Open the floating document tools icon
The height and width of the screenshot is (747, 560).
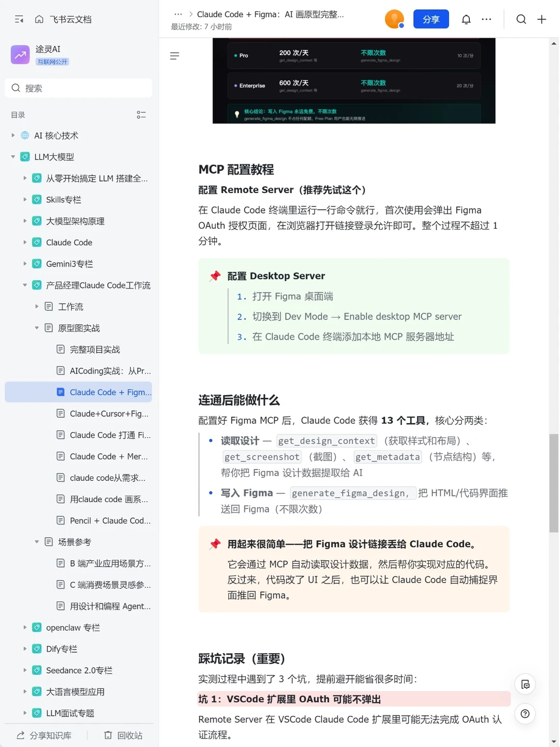pyautogui.click(x=525, y=684)
